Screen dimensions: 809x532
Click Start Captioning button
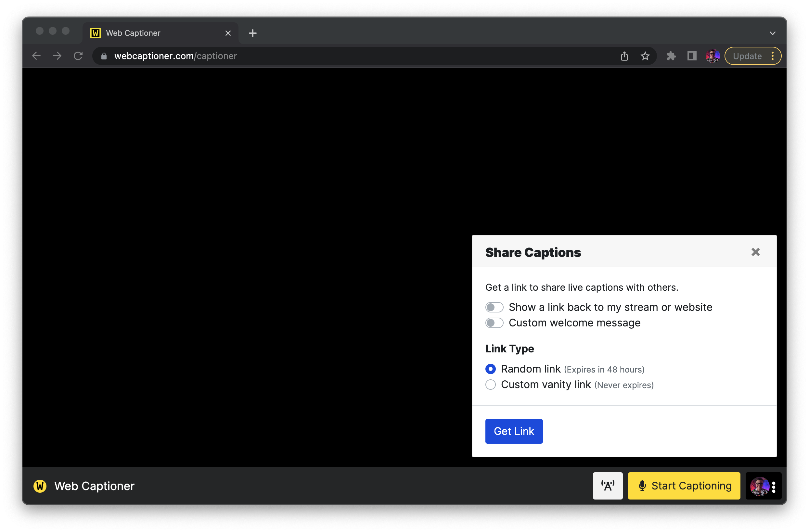(684, 486)
